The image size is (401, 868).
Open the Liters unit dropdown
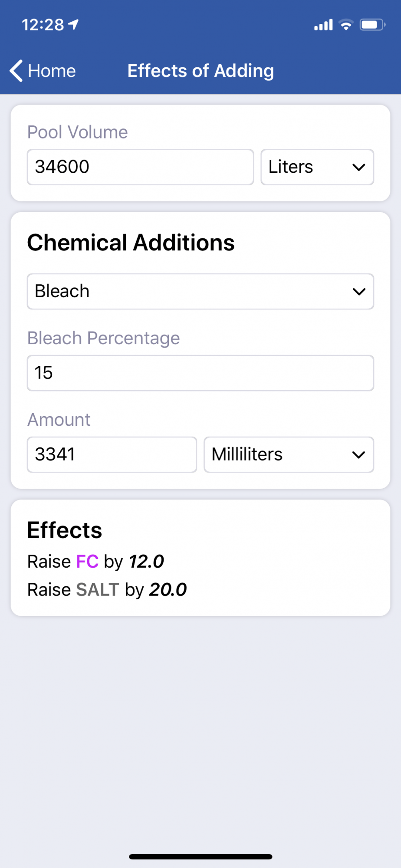(x=317, y=167)
